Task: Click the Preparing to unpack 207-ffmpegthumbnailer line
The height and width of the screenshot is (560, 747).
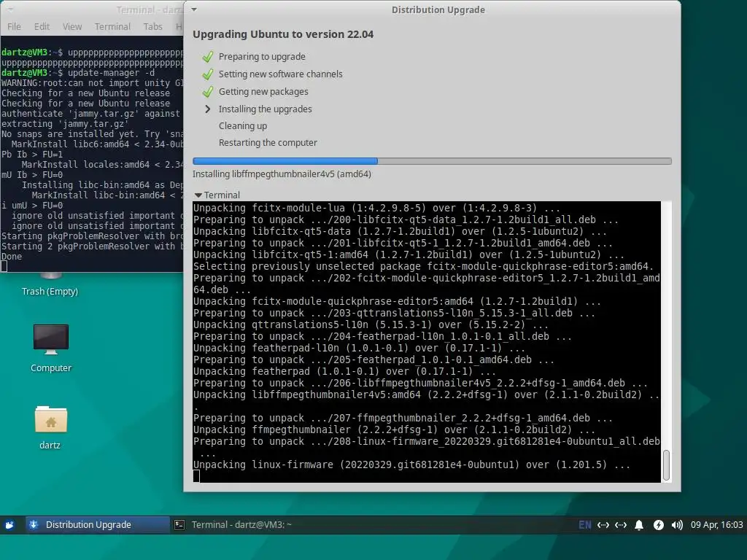Action: (403, 418)
